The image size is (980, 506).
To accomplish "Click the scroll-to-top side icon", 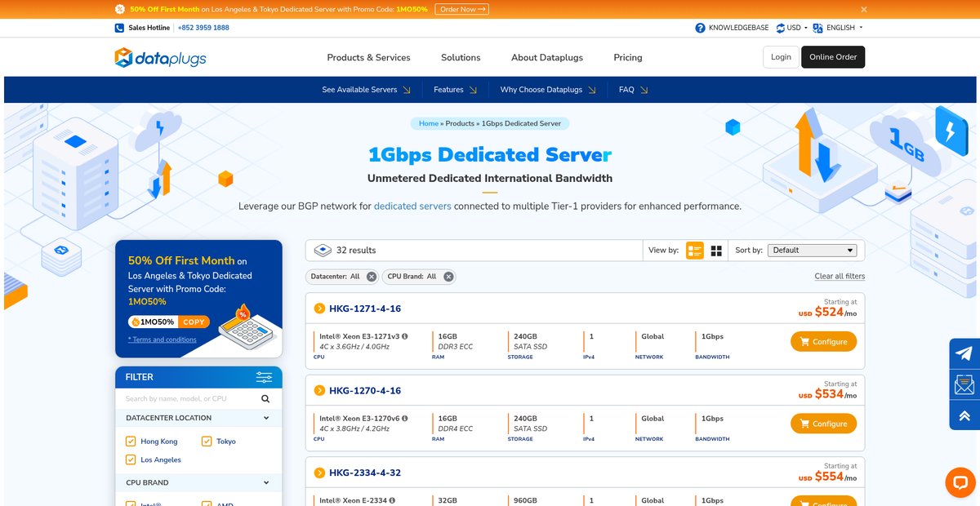I will pos(964,415).
